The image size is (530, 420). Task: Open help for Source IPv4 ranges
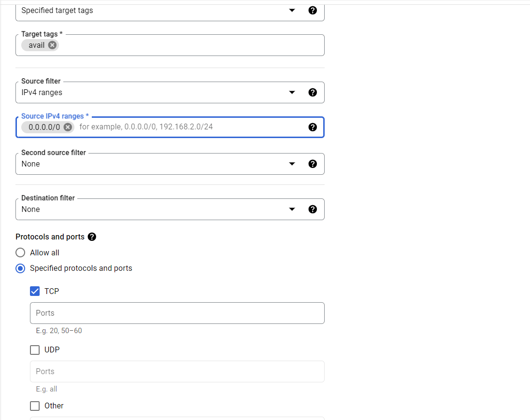313,127
